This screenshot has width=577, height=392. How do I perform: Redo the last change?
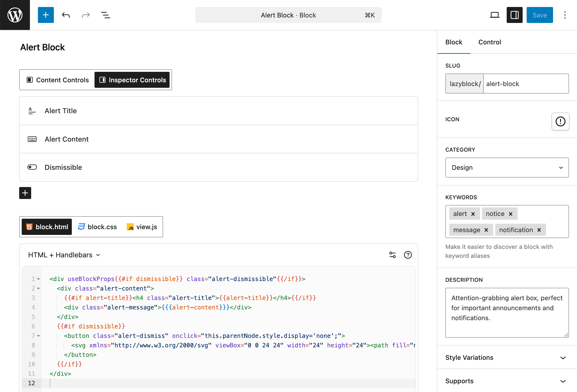(x=86, y=15)
